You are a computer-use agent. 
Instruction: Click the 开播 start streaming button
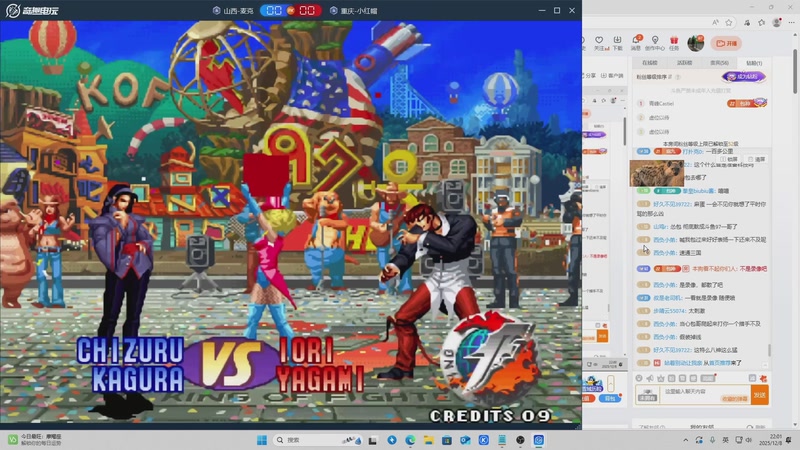click(727, 43)
